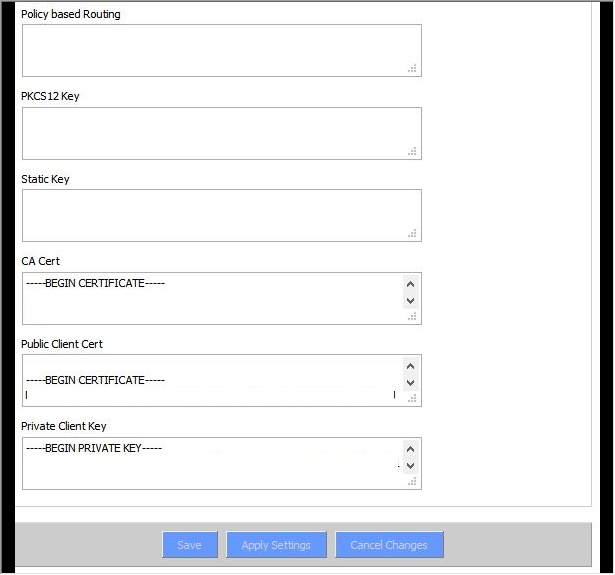Click the Private Client Key scroll down arrow
Viewport: 615px width, 575px height.
coord(411,466)
